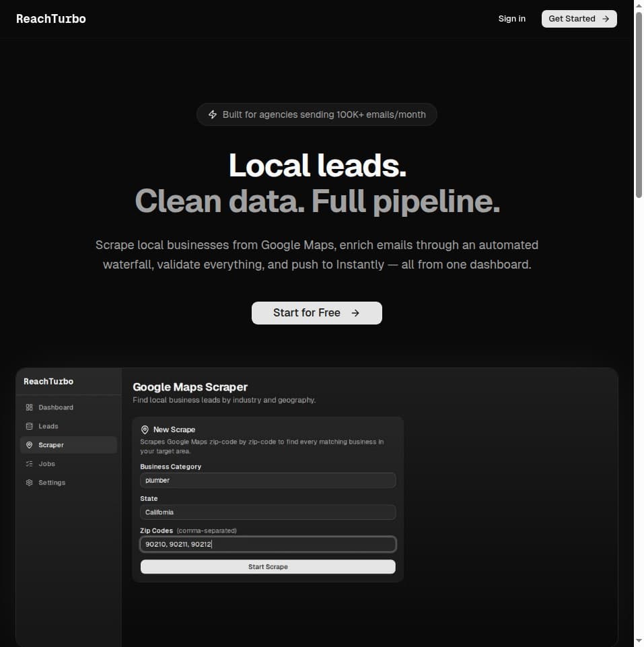644x647 pixels.
Task: Click the ReachTurbo sidebar logo
Action: (x=48, y=381)
